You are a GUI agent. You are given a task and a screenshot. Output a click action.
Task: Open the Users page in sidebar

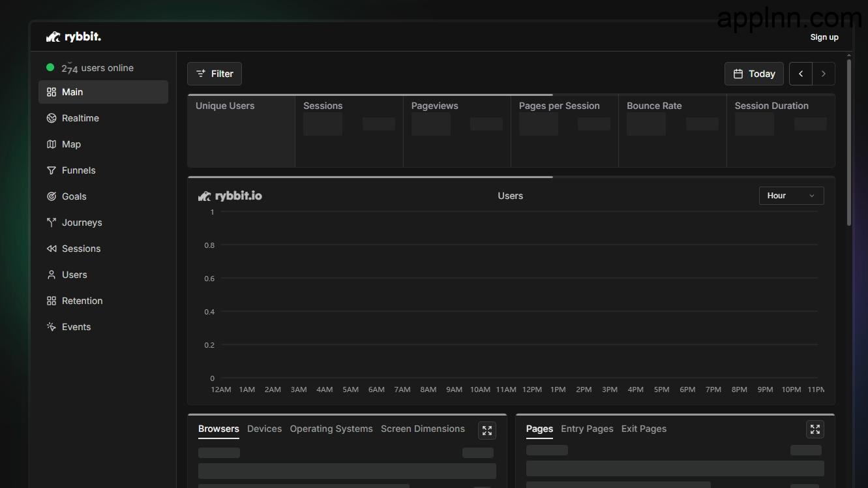[x=103, y=275]
